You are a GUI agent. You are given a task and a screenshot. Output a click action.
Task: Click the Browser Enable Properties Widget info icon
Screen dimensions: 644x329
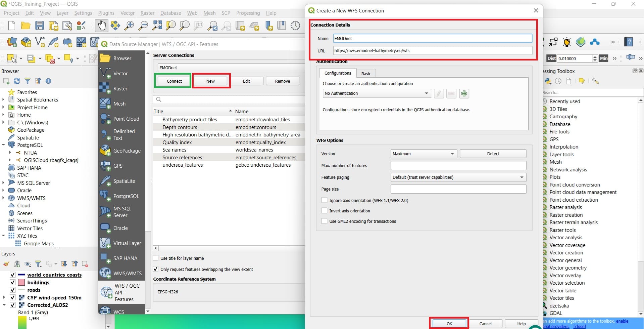(x=48, y=81)
